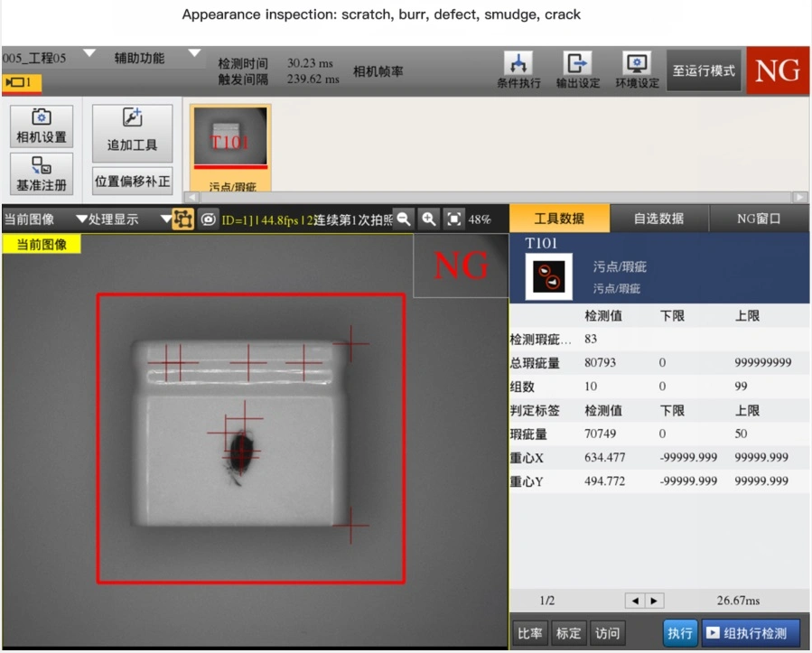
Task: Toggle the orange region display icon
Action: 182,219
